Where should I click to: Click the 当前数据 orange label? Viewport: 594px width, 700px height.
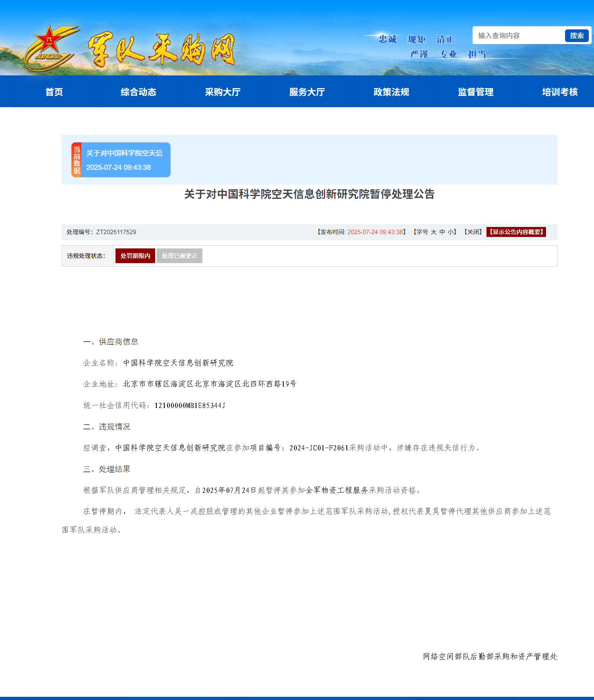click(x=77, y=160)
